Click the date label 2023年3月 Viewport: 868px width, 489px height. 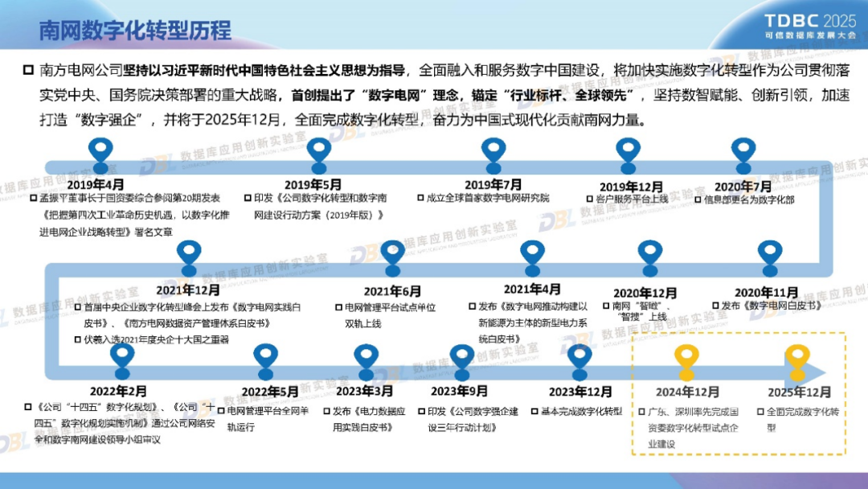(364, 391)
